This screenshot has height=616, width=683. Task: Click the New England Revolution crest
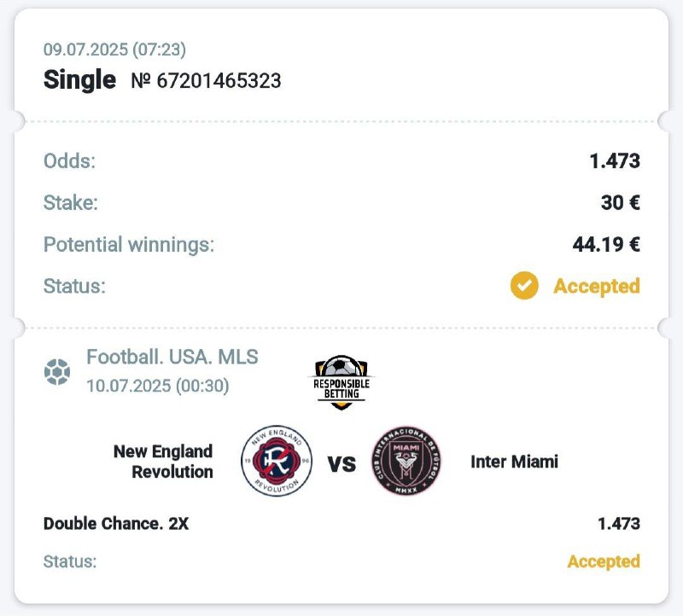pyautogui.click(x=277, y=462)
